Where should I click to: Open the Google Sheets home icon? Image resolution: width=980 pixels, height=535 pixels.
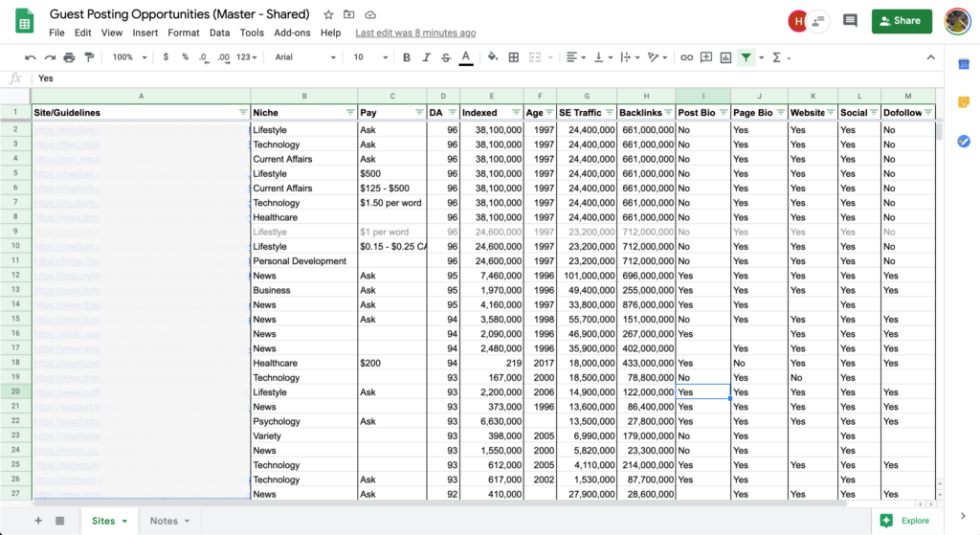[24, 21]
